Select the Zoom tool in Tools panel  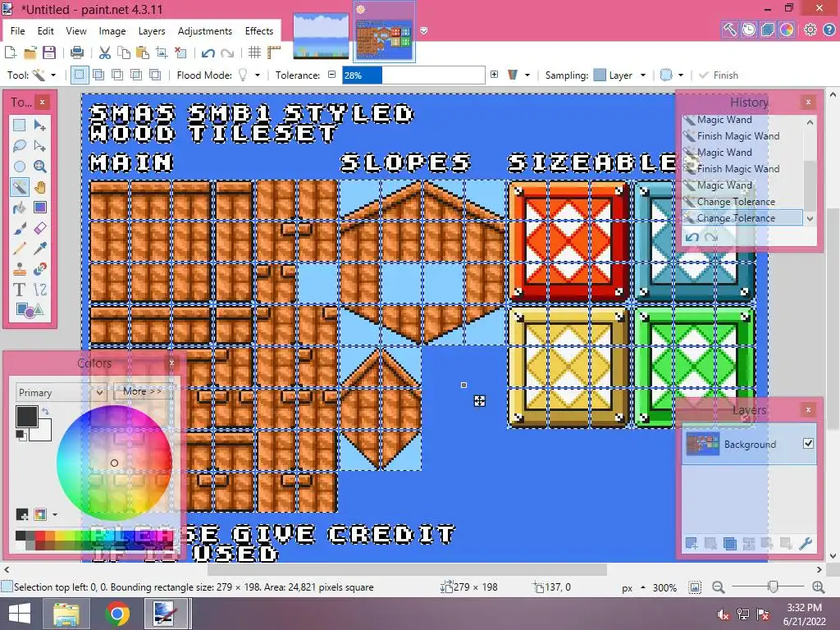(x=39, y=167)
